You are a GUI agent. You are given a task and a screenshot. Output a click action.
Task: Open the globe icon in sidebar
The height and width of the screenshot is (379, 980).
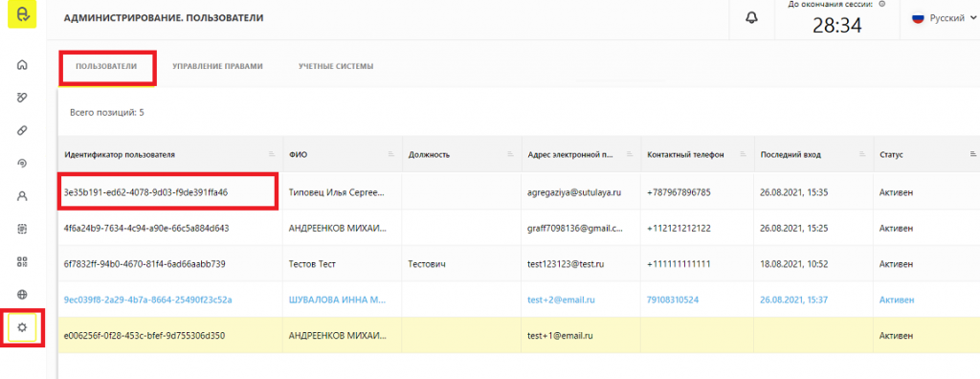(x=23, y=294)
